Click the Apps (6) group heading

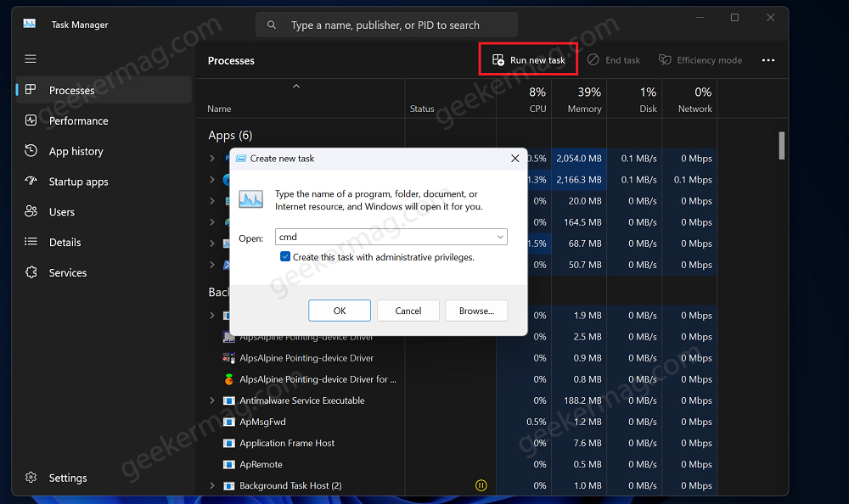click(230, 135)
